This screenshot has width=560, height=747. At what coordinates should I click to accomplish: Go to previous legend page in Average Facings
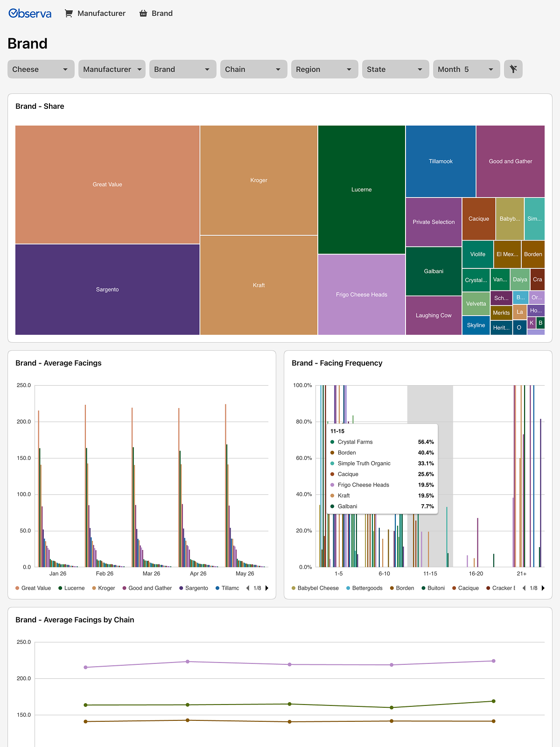pos(248,588)
